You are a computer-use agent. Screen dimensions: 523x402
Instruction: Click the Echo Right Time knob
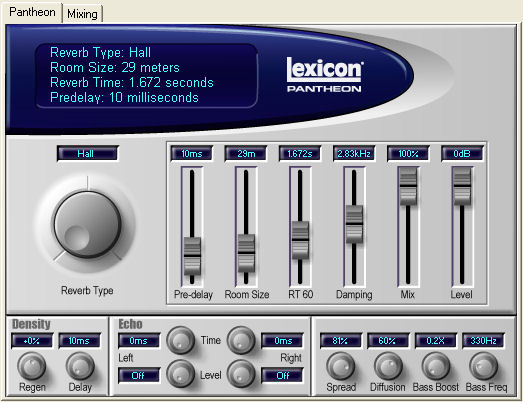pyautogui.click(x=241, y=340)
